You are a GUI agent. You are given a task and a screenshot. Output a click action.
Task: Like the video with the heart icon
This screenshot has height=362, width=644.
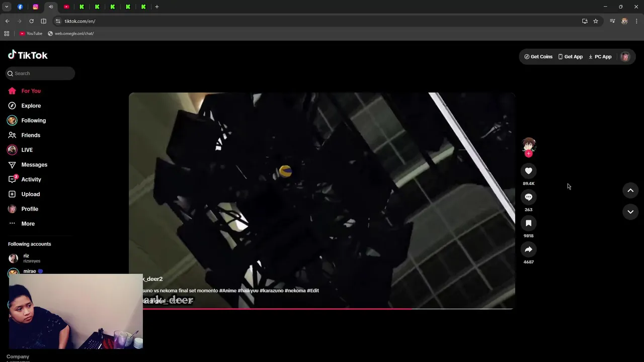(x=528, y=171)
